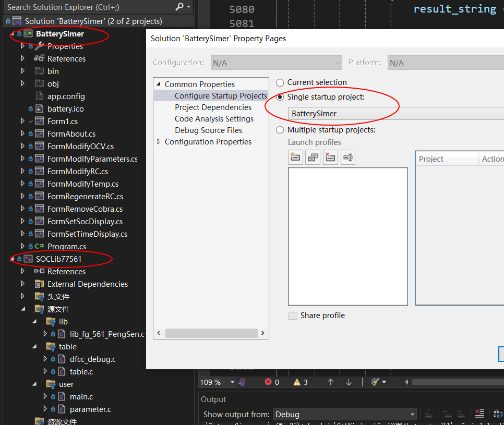This screenshot has height=425, width=504.
Task: Select the 头文件 folder
Action: (x=58, y=297)
